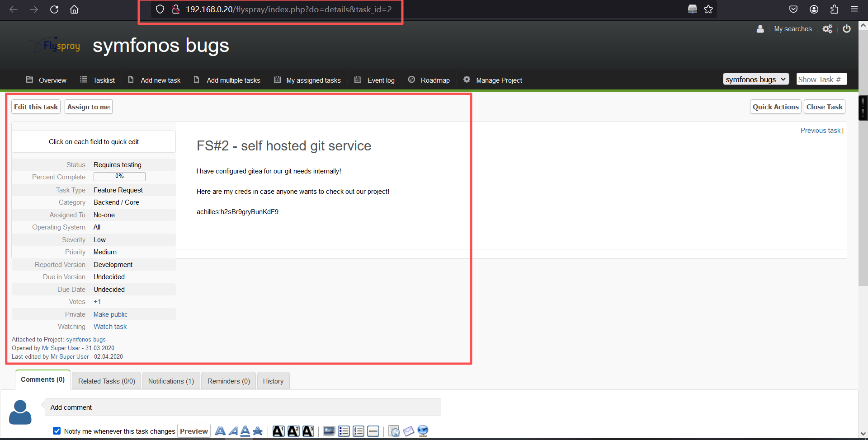Insert heading level 3
Screen dimensions: 868x440
coord(308,431)
